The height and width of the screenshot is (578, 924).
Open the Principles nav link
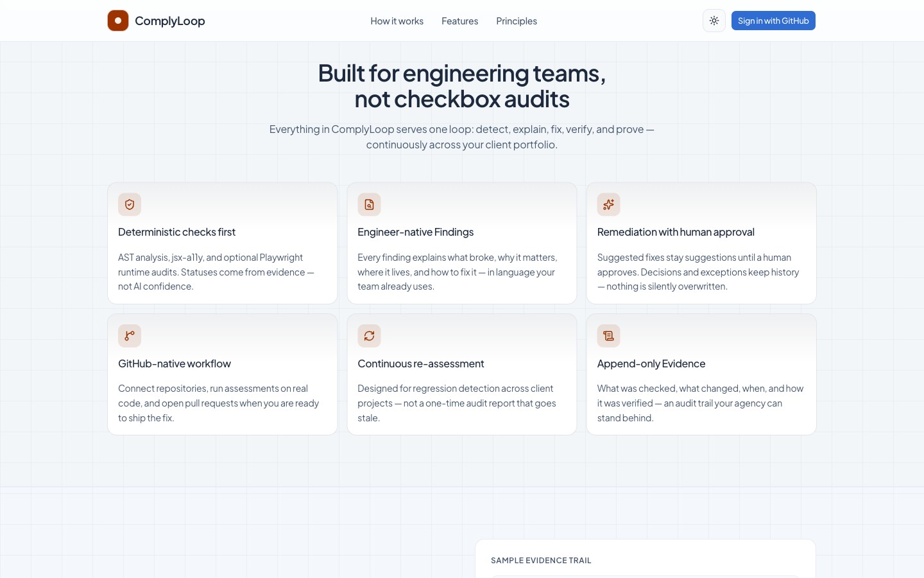pyautogui.click(x=517, y=21)
